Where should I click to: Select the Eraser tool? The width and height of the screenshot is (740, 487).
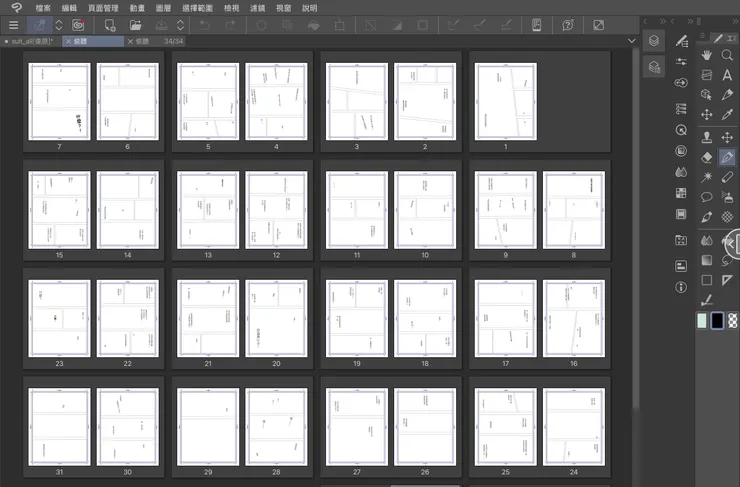point(706,157)
